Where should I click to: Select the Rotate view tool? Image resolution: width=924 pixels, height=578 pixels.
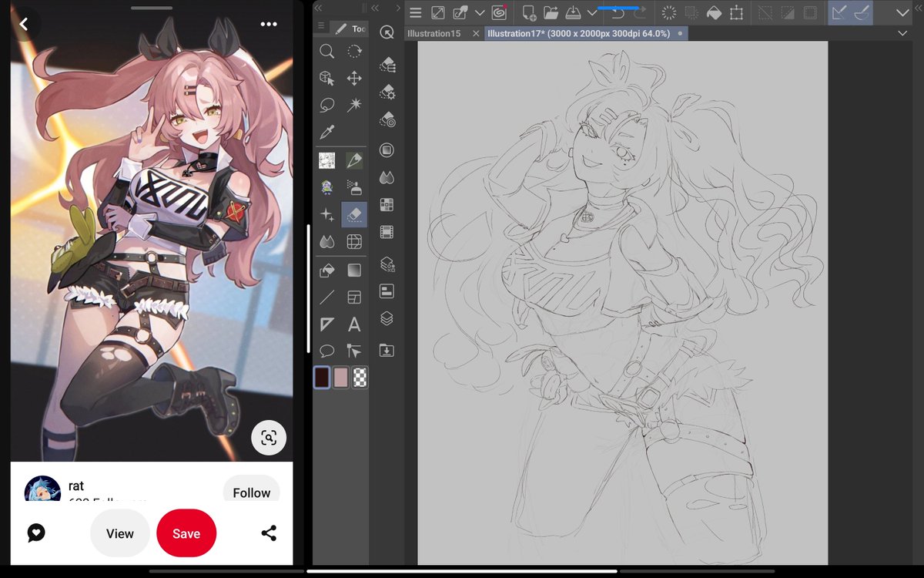pyautogui.click(x=354, y=52)
